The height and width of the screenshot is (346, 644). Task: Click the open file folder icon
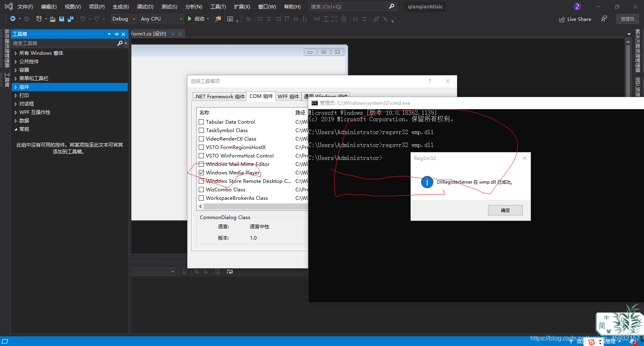[52, 19]
